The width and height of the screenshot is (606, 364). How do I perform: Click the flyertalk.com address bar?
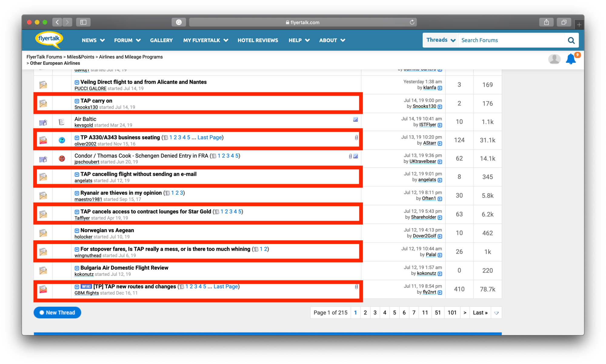(303, 22)
